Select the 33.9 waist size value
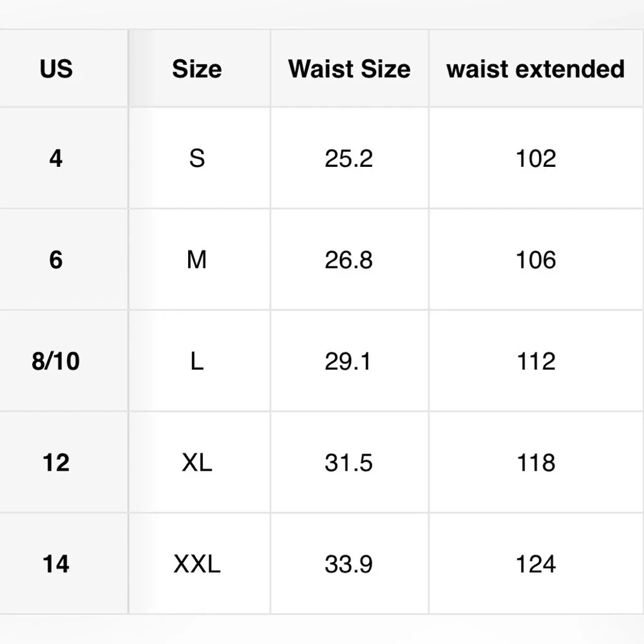This screenshot has width=644, height=644. [350, 564]
